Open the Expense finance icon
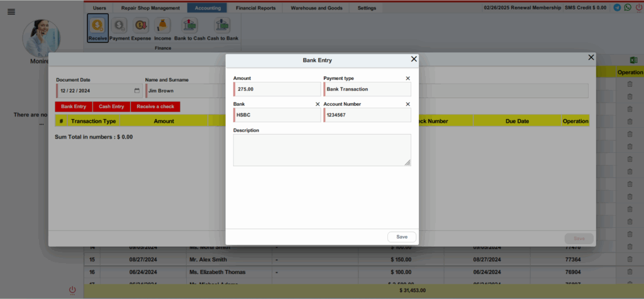 click(141, 29)
